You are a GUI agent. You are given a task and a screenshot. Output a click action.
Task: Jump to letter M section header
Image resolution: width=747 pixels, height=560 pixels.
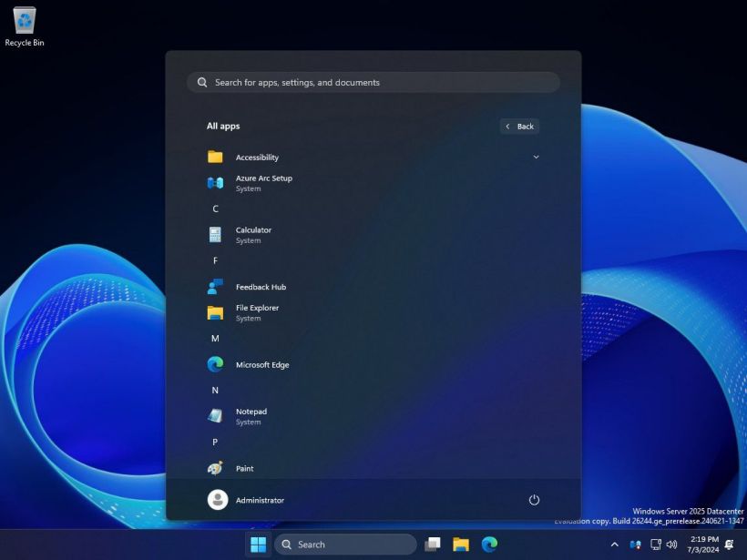pos(215,339)
